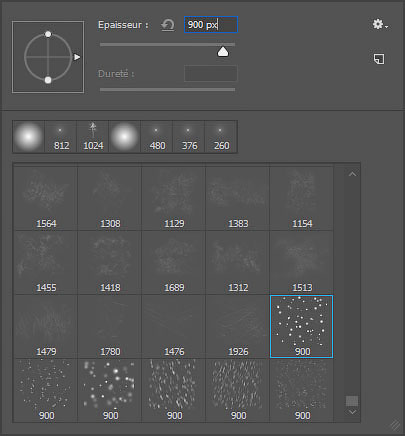Viewport: 405px width, 436px height.
Task: Click the restore original brush size icon
Action: [168, 25]
